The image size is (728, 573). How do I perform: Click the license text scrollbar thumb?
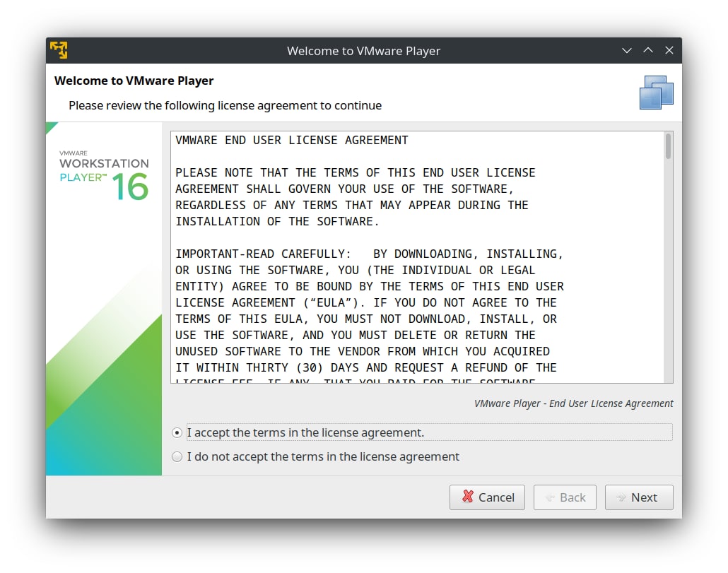668,146
